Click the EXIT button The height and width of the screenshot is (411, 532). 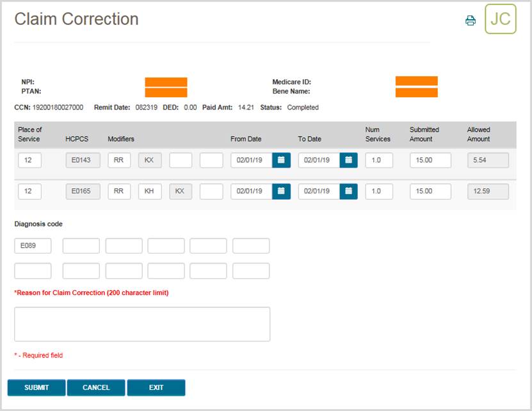tap(156, 387)
